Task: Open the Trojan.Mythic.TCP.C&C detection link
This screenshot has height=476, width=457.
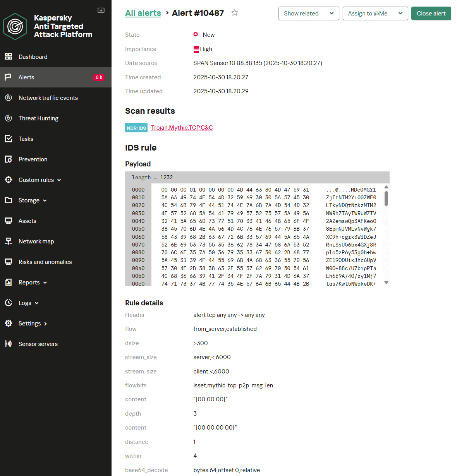Action: (x=182, y=128)
